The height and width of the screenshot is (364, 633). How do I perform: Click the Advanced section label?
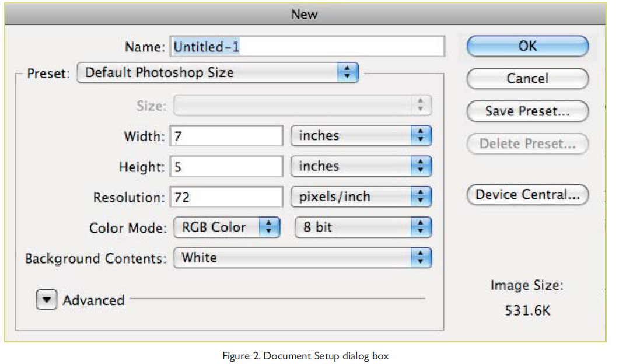tap(93, 300)
